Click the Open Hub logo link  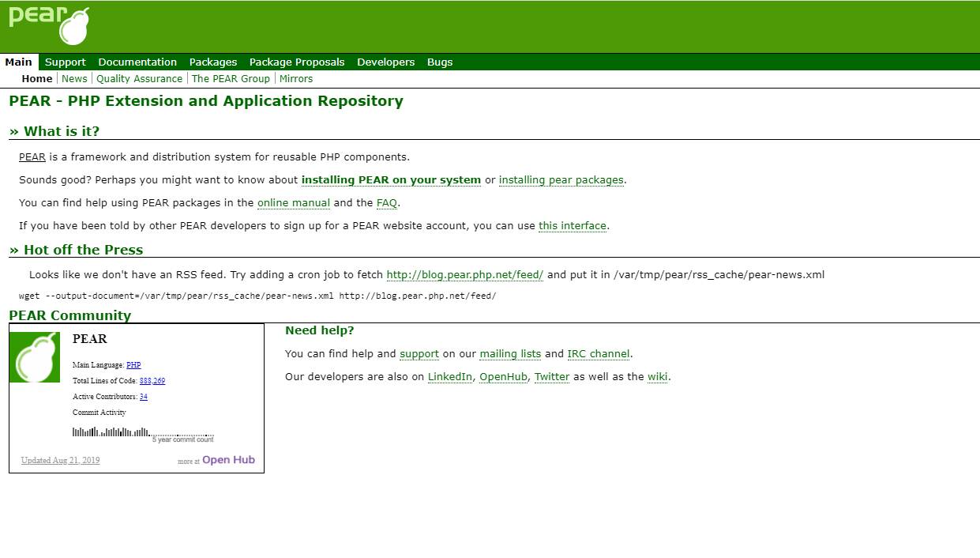pos(228,460)
